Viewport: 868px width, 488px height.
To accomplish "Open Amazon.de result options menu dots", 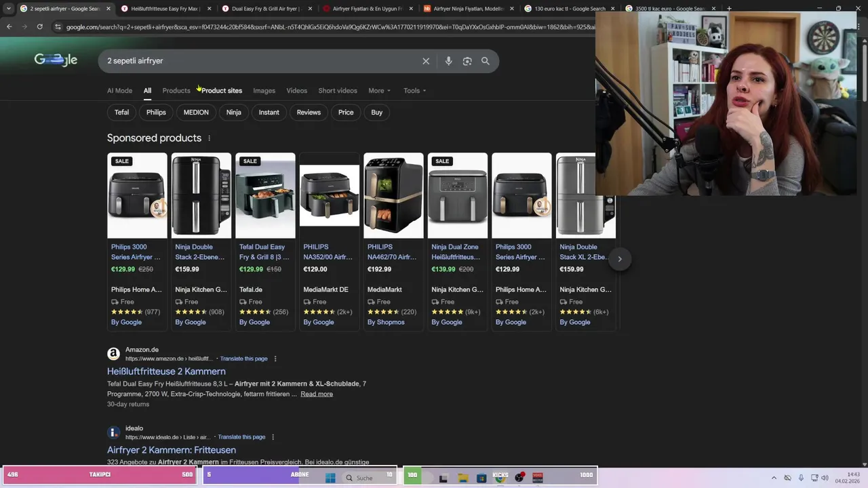I will (x=275, y=359).
